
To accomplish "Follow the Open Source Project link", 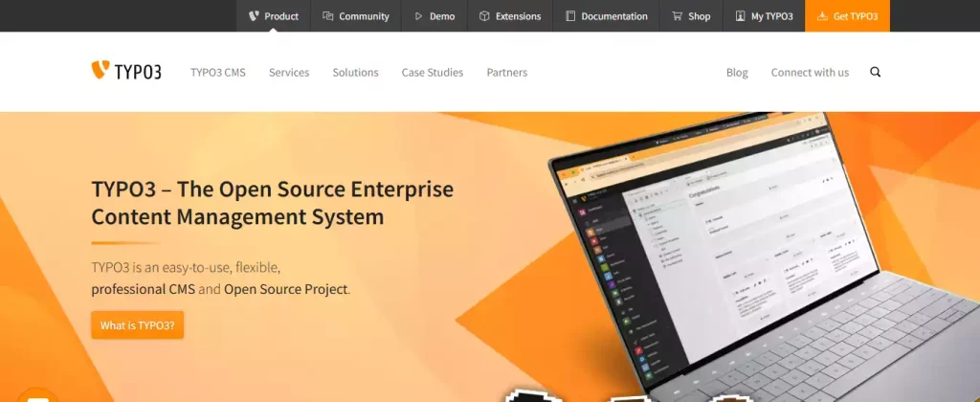I will point(285,289).
